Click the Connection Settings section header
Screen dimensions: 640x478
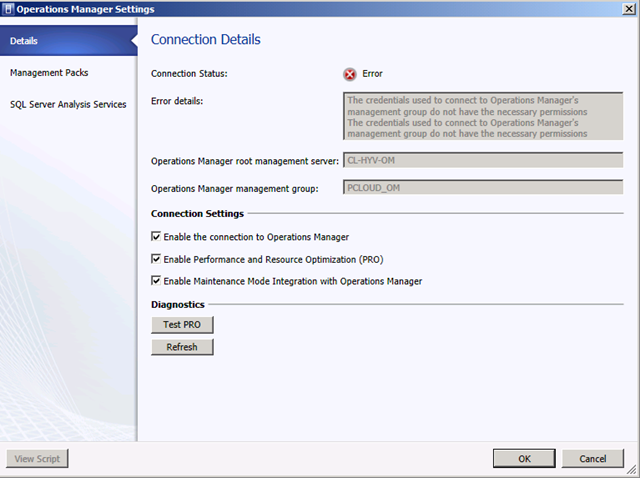(198, 213)
